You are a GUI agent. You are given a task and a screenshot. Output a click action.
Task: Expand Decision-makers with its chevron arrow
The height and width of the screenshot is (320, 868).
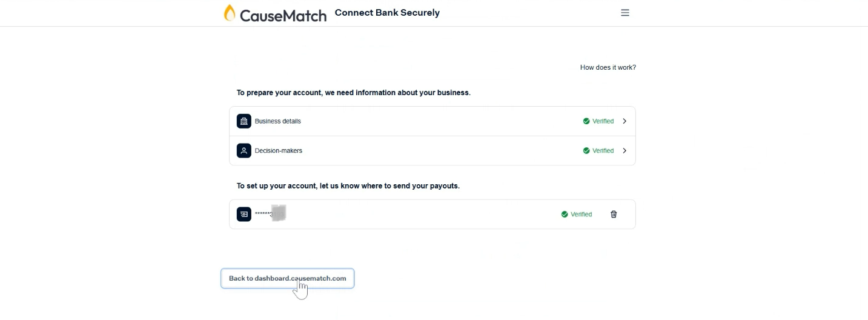click(624, 151)
